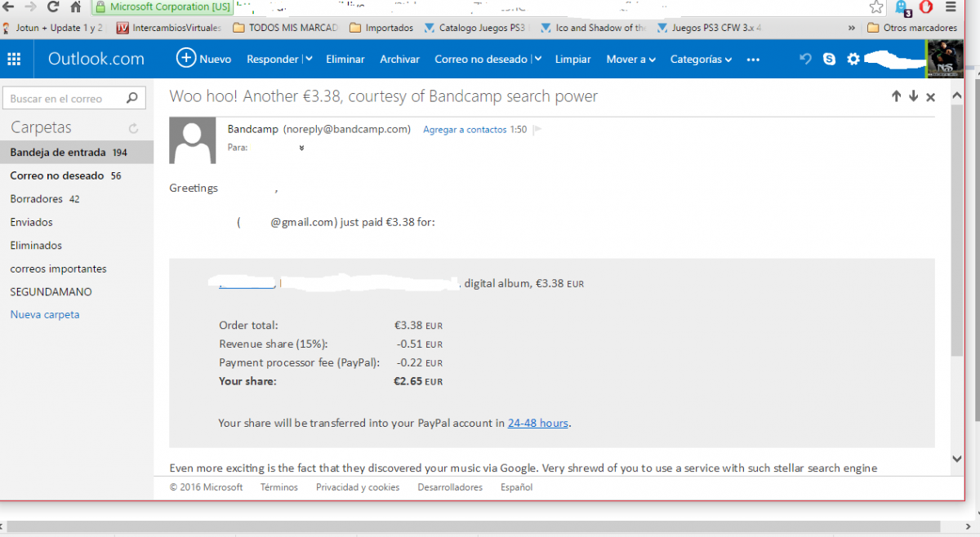Open Importados bookmark folder
Image resolution: width=980 pixels, height=537 pixels.
point(381,28)
